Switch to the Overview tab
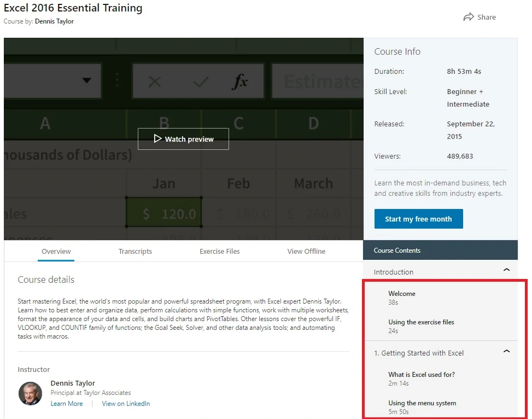The height and width of the screenshot is (419, 532). 56,251
